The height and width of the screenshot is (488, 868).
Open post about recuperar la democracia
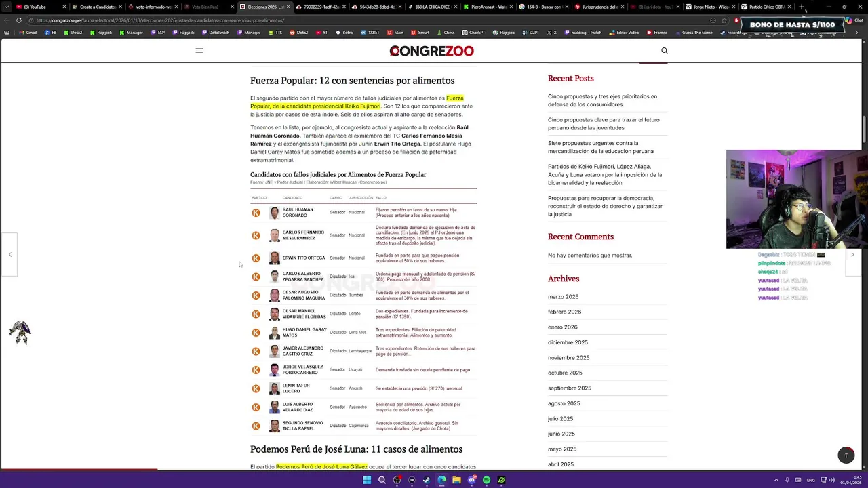[x=605, y=206]
